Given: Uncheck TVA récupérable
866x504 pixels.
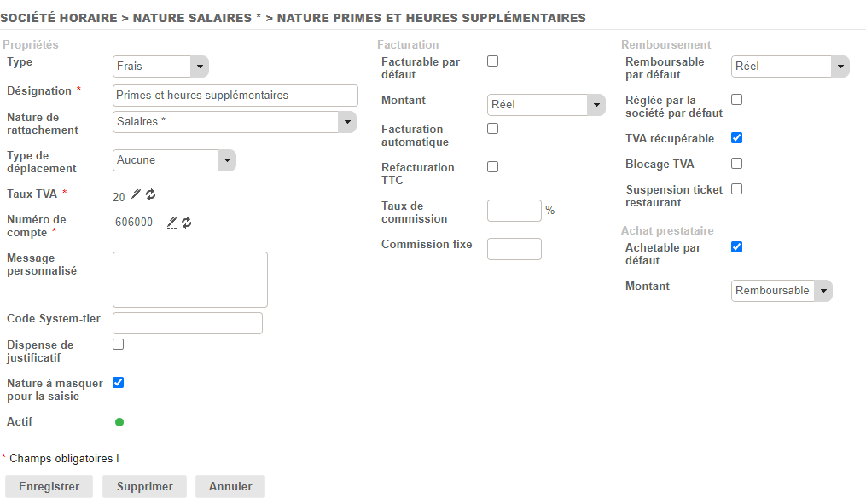Looking at the screenshot, I should click(x=737, y=138).
